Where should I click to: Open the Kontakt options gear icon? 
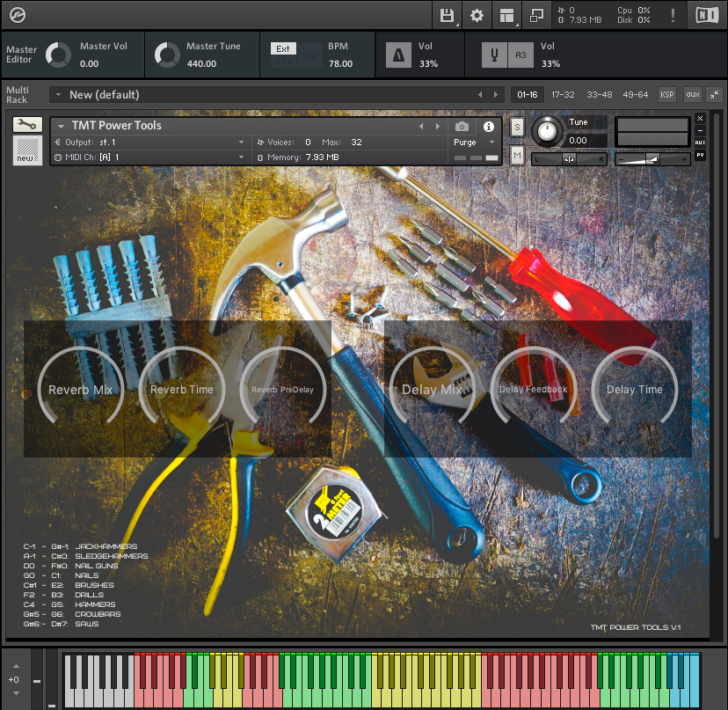(x=476, y=15)
